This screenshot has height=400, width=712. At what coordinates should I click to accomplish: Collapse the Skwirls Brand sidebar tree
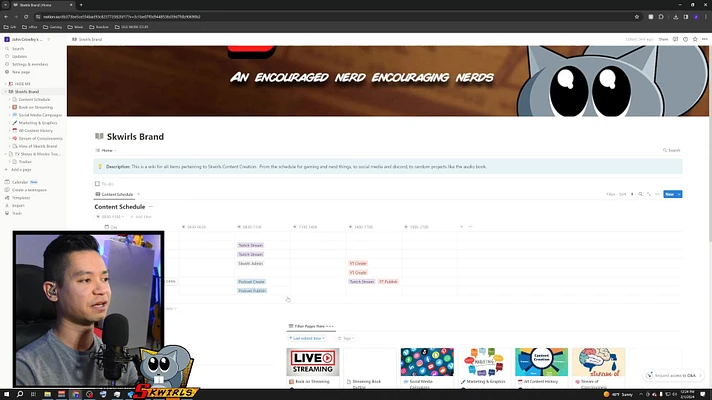[x=5, y=92]
